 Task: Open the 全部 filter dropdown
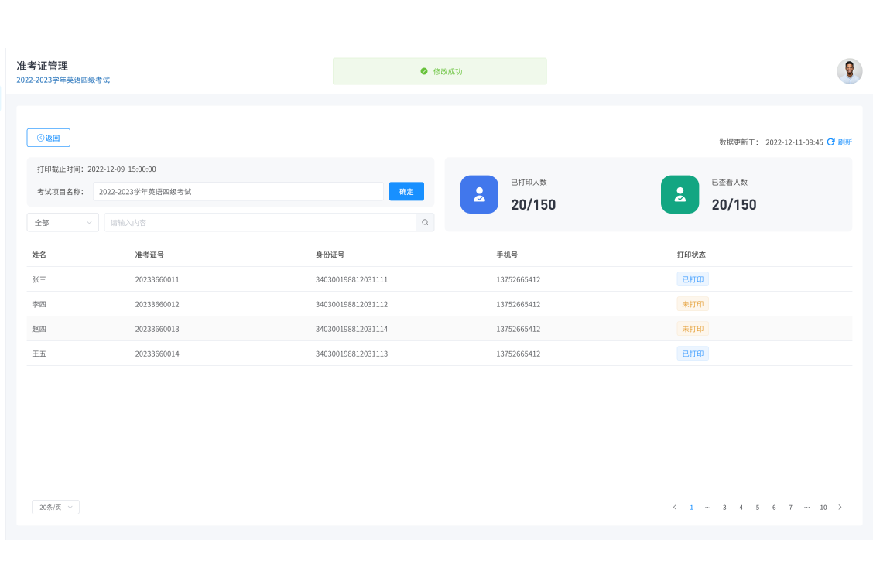(x=63, y=222)
